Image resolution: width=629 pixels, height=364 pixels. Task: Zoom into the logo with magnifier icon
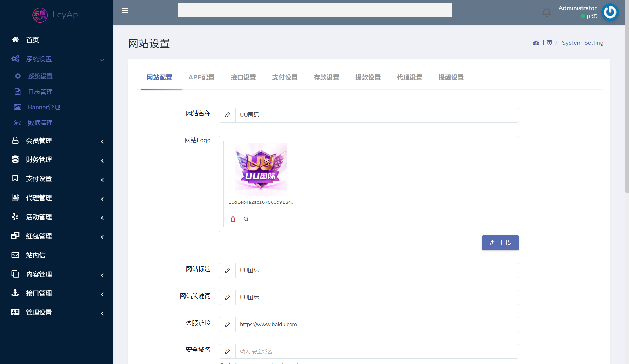pyautogui.click(x=246, y=219)
